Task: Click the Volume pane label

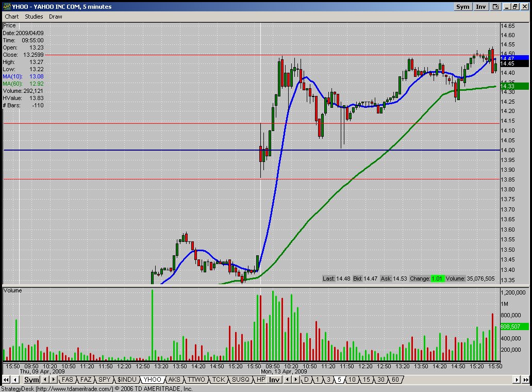Action: coord(12,290)
